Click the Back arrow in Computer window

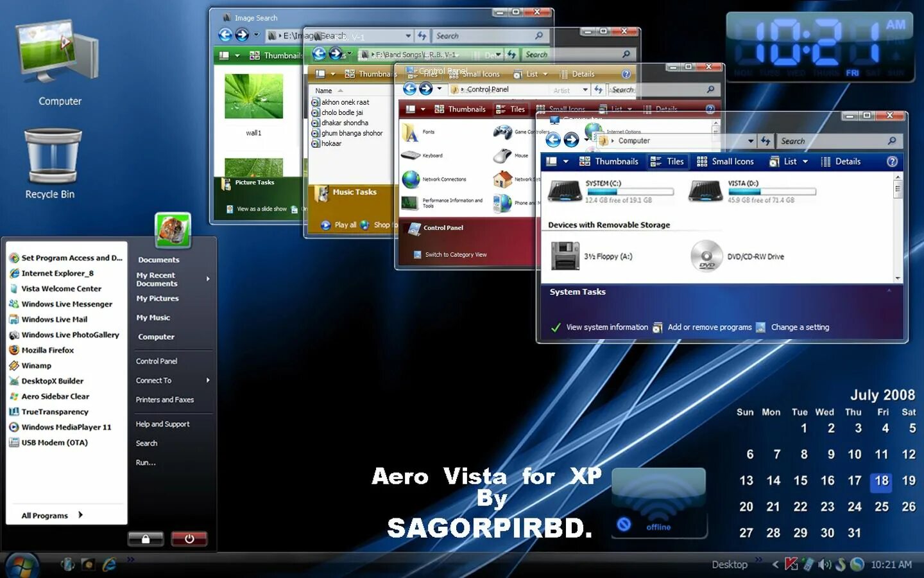(553, 140)
